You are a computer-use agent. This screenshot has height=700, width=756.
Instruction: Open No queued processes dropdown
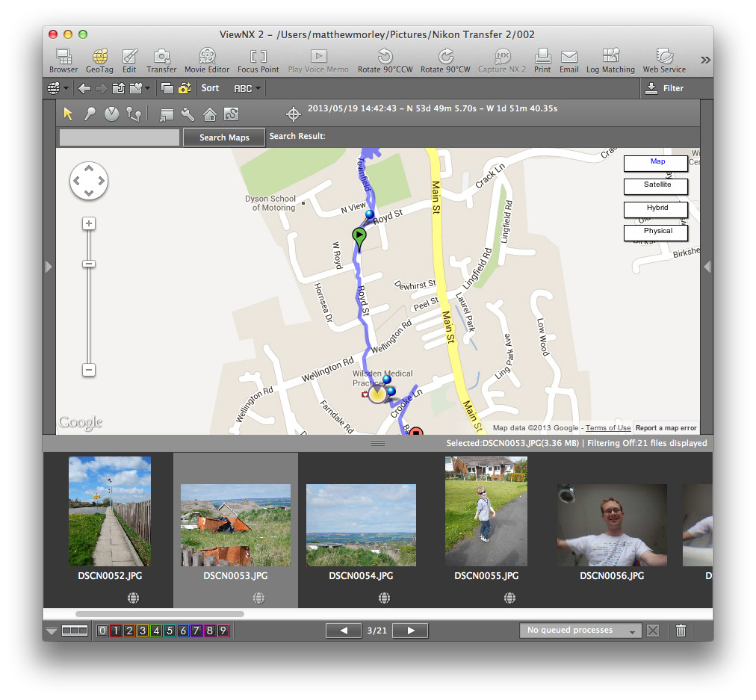[x=580, y=631]
